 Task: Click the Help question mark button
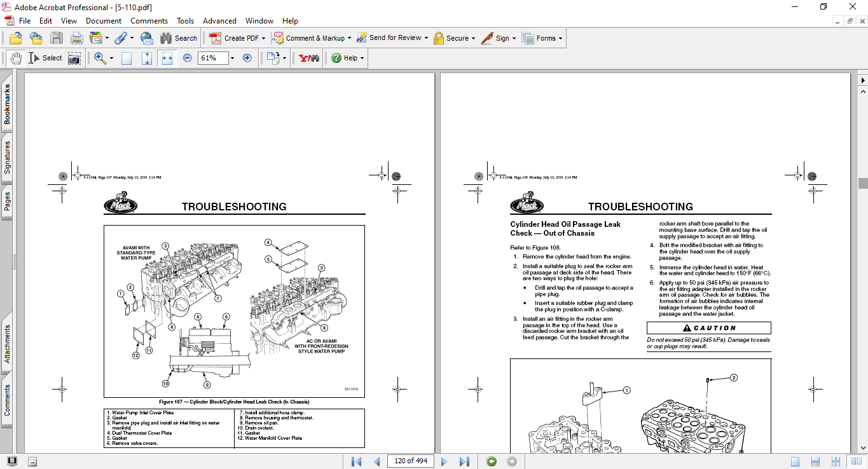click(347, 58)
